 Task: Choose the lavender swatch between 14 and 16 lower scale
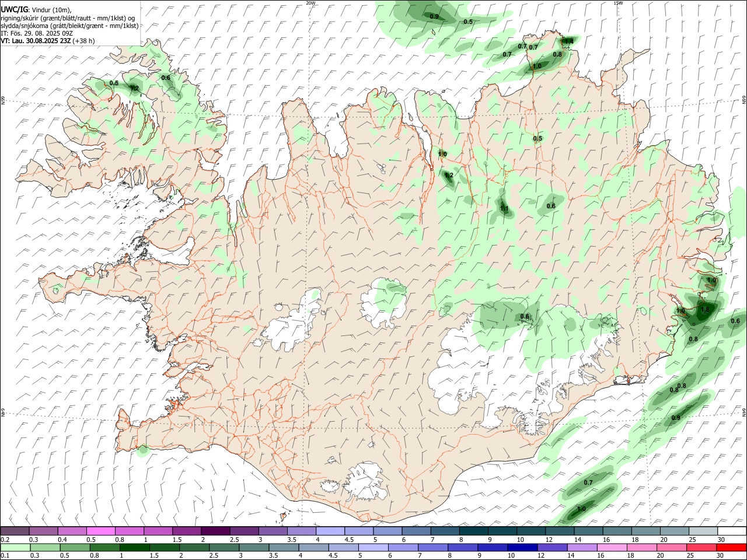581,547
